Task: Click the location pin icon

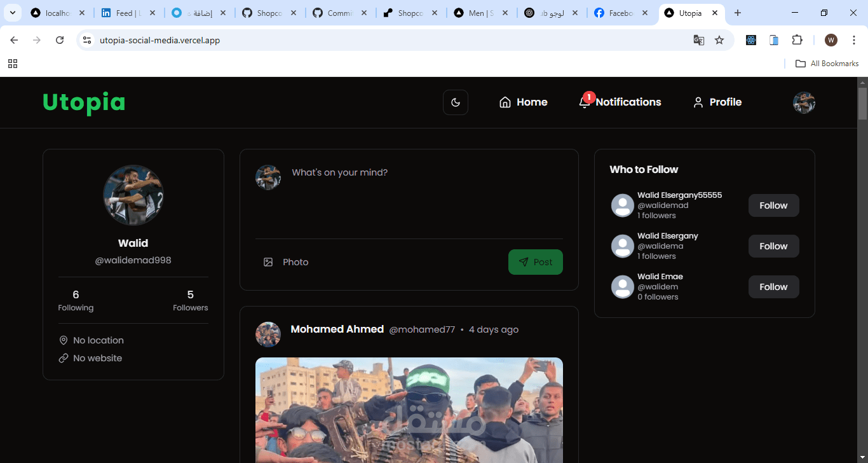Action: point(64,340)
